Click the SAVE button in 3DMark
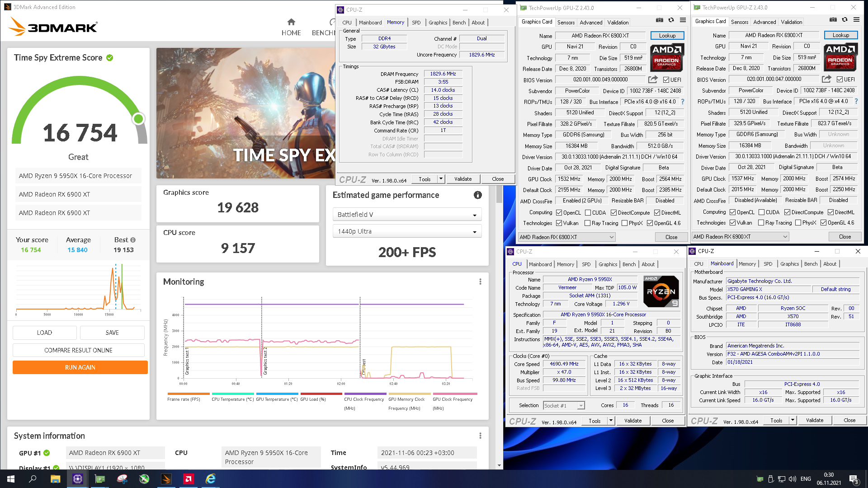Image resolution: width=868 pixels, height=488 pixels. point(112,333)
